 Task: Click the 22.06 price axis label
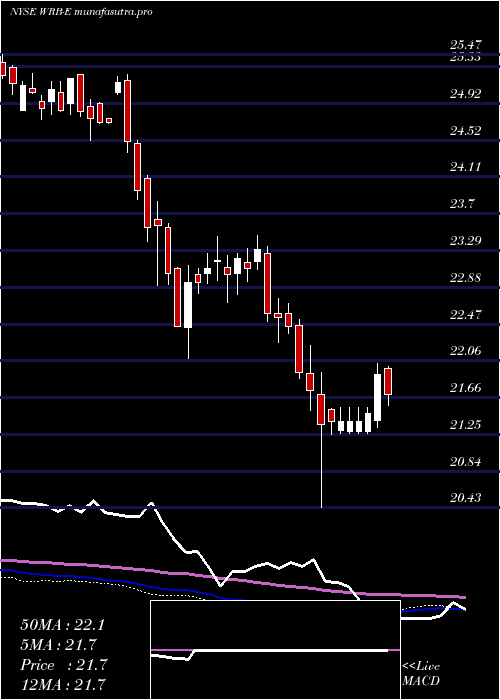coord(466,351)
